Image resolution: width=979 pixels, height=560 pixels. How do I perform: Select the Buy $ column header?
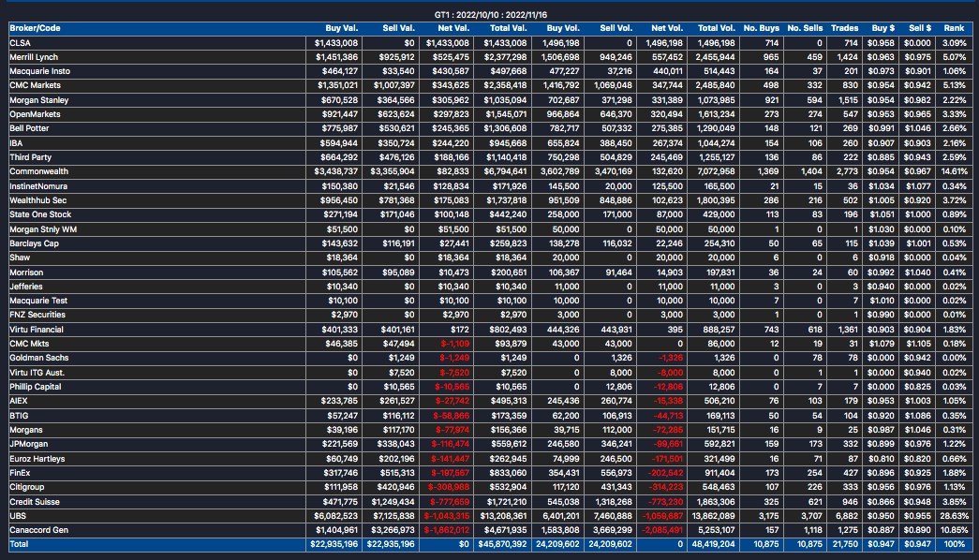click(883, 28)
